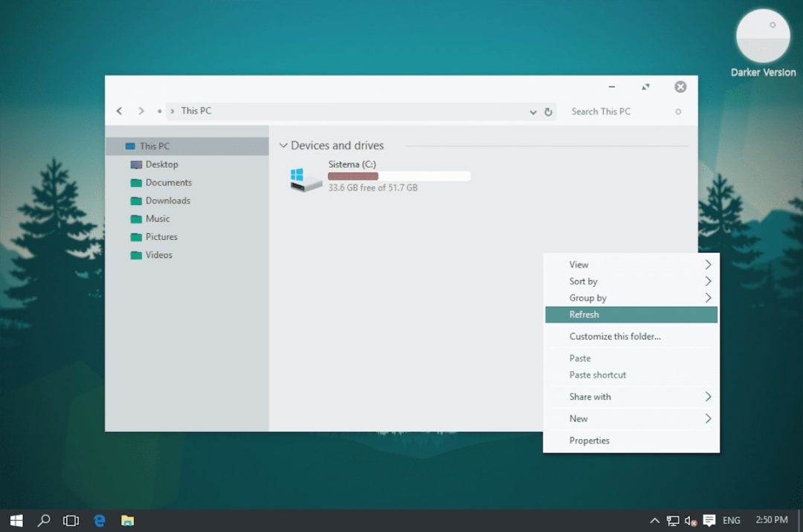Open the address bar dropdown
803x532 pixels.
point(532,111)
